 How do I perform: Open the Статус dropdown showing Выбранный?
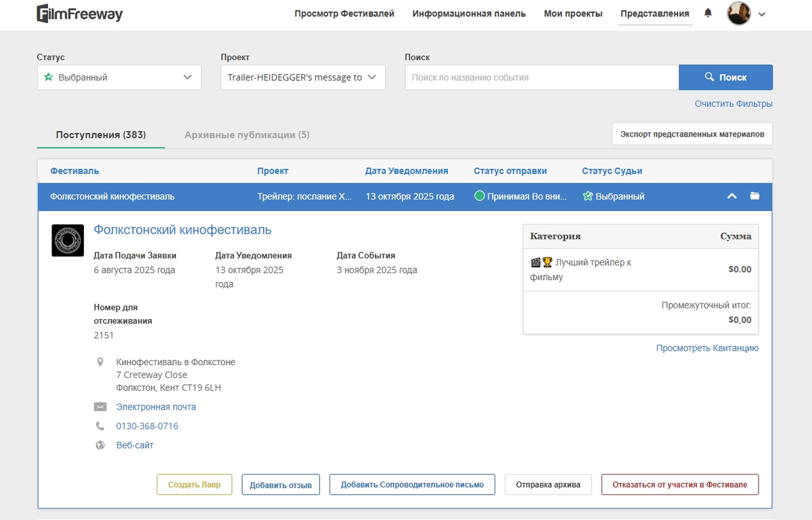(119, 77)
